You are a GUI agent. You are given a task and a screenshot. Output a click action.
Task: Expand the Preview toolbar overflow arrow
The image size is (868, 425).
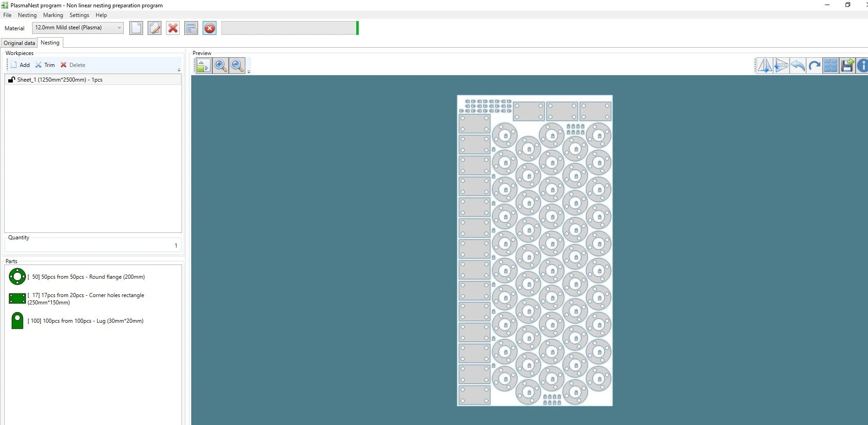tap(249, 72)
